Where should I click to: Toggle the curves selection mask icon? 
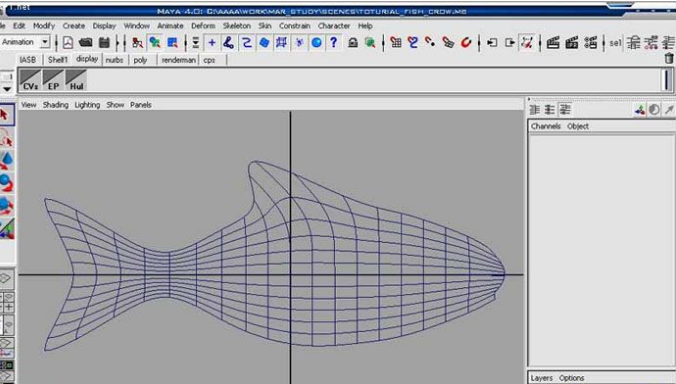pos(247,42)
